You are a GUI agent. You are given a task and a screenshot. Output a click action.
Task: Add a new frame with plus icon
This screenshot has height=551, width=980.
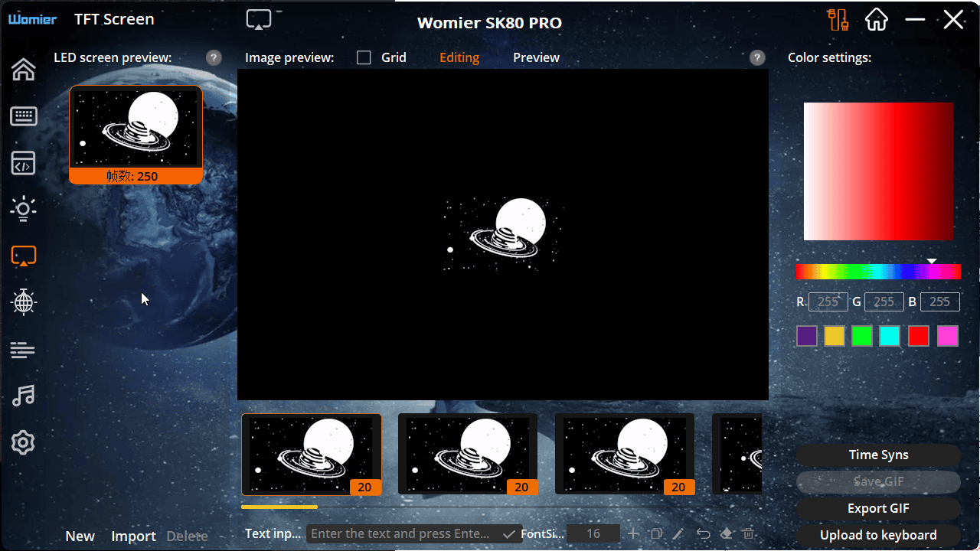click(x=632, y=534)
